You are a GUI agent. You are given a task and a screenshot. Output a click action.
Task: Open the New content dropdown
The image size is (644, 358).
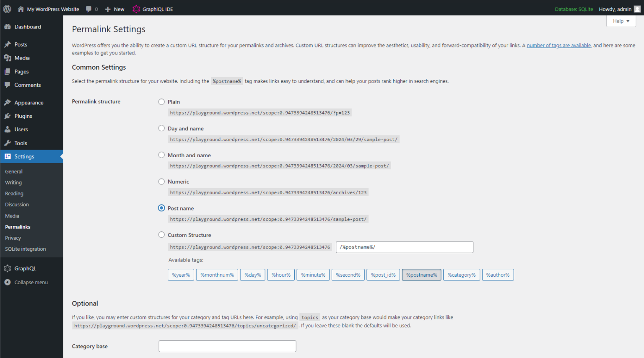tap(114, 9)
